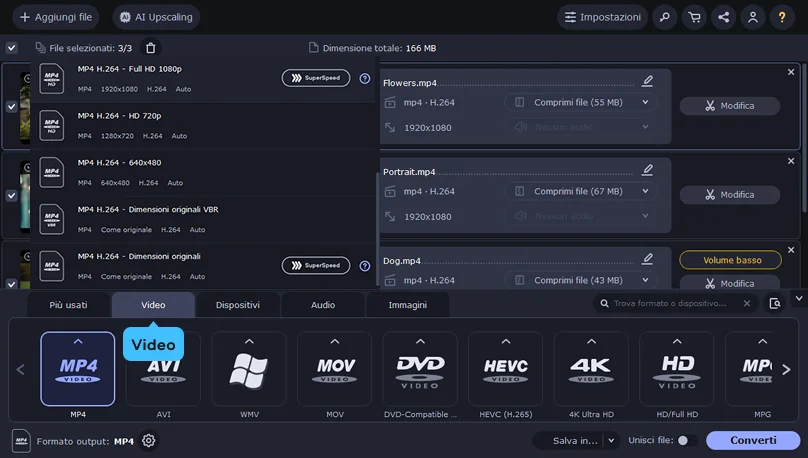Select the MPG format icon
The width and height of the screenshot is (808, 458).
749,369
